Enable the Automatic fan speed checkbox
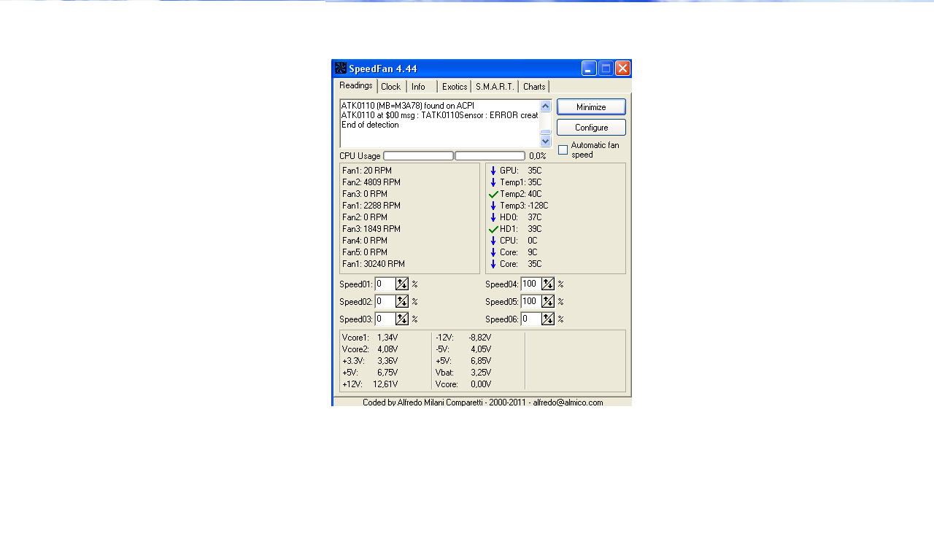 pos(563,149)
